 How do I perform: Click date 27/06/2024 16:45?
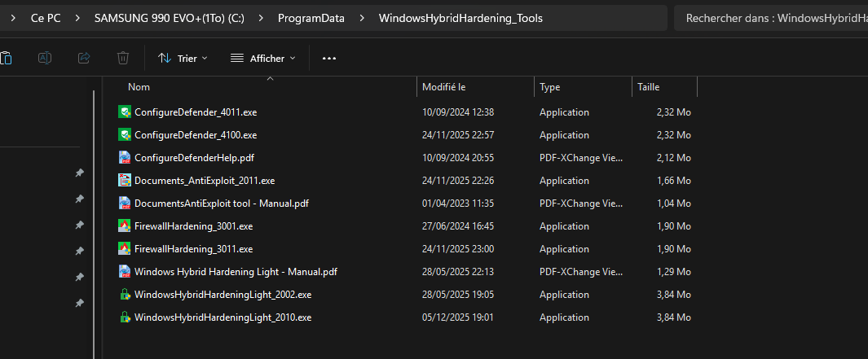[458, 225]
